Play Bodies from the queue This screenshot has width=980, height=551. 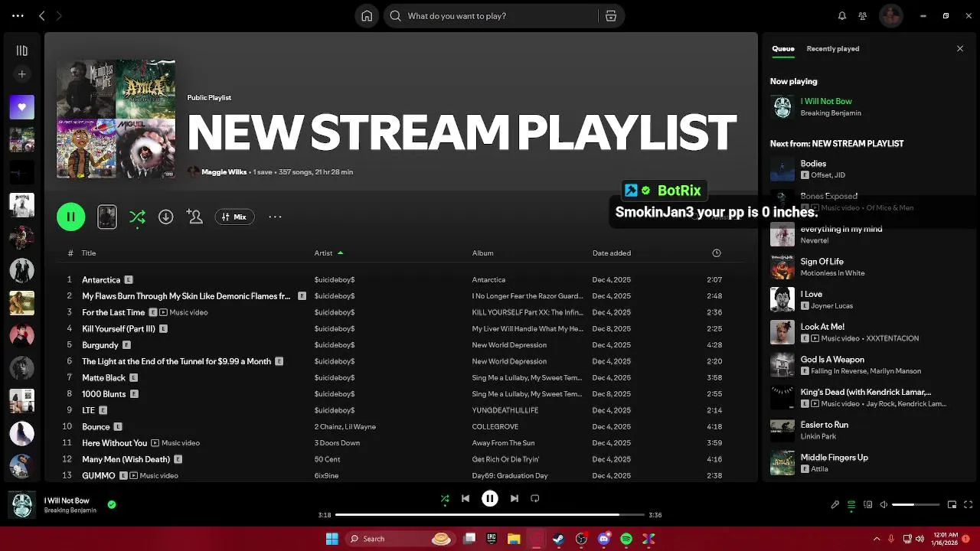pos(813,163)
